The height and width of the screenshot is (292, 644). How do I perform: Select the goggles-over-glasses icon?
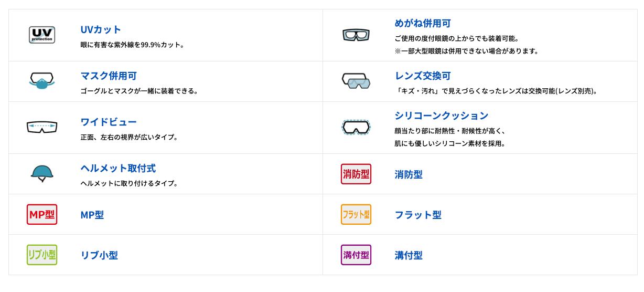point(356,35)
